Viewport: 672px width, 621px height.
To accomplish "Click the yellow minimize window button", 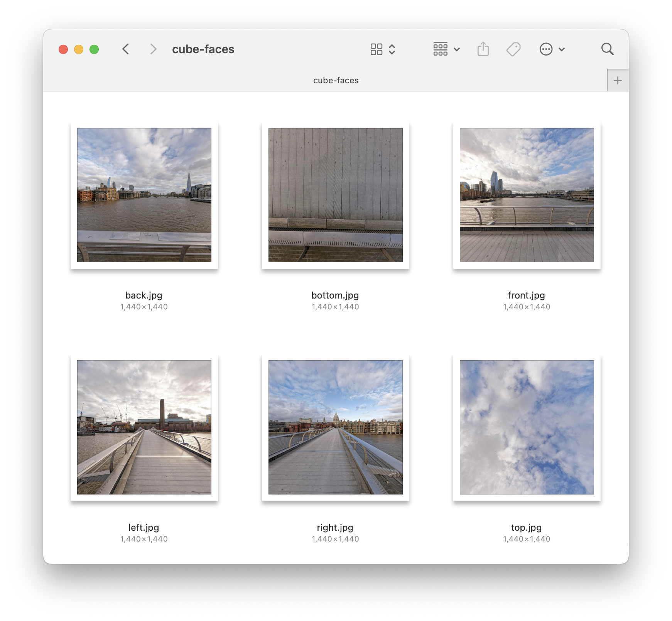I will [x=79, y=49].
